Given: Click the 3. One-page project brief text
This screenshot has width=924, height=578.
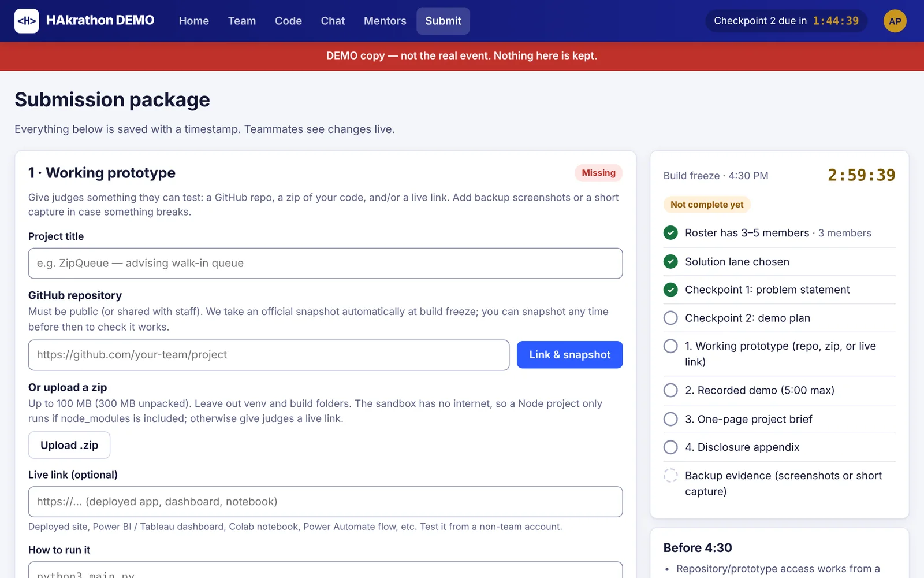Looking at the screenshot, I should (x=748, y=419).
